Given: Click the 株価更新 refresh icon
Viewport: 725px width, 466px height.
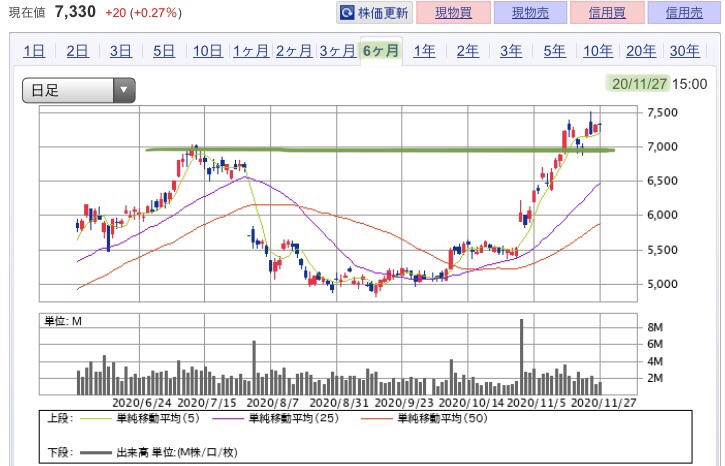Looking at the screenshot, I should [347, 12].
